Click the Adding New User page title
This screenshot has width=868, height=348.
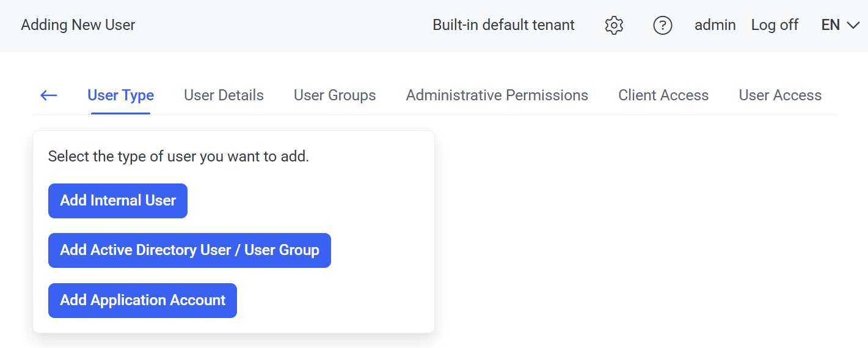click(x=78, y=25)
